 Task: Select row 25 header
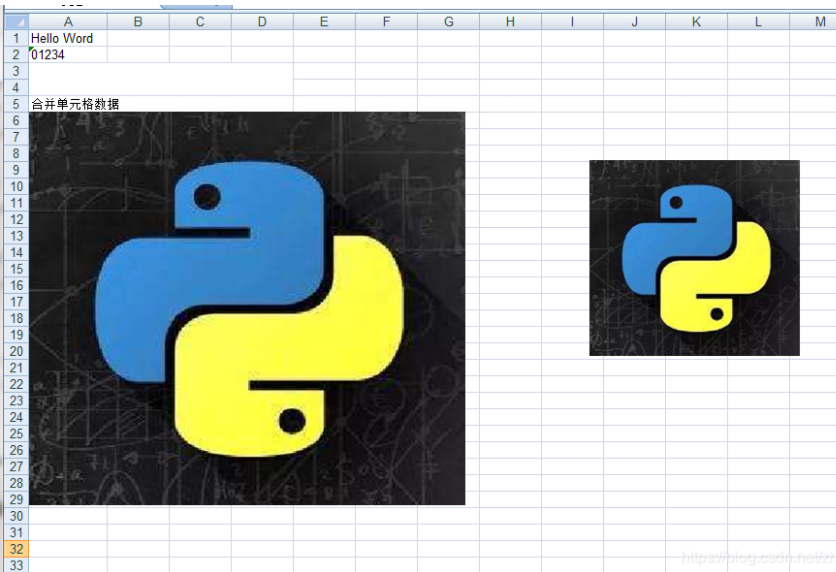(x=17, y=434)
